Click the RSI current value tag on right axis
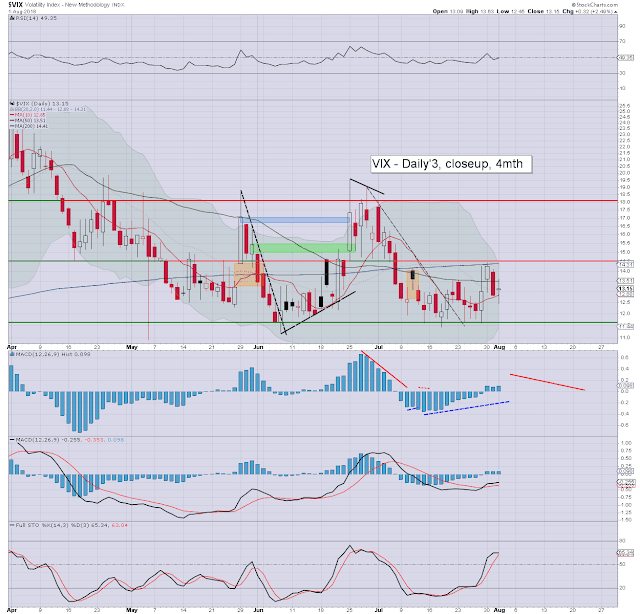This screenshot has width=640, height=614. (626, 58)
